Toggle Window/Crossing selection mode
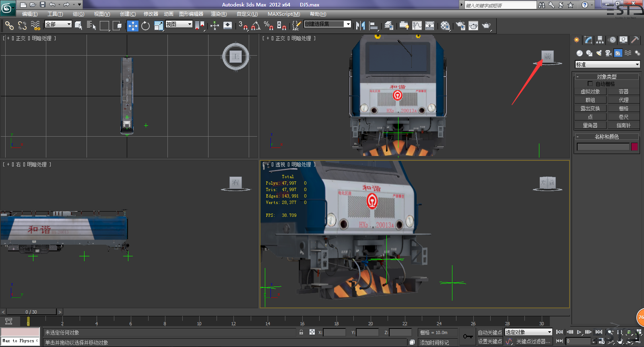This screenshot has height=347, width=644. (x=117, y=26)
